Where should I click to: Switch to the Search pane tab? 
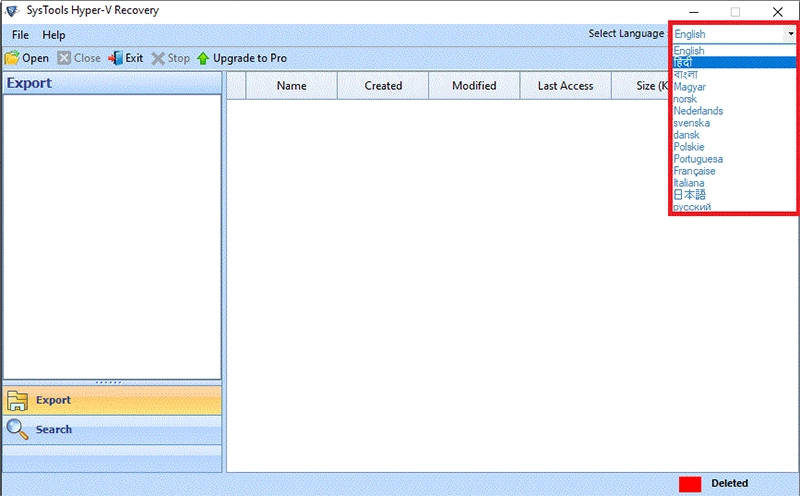(x=112, y=429)
